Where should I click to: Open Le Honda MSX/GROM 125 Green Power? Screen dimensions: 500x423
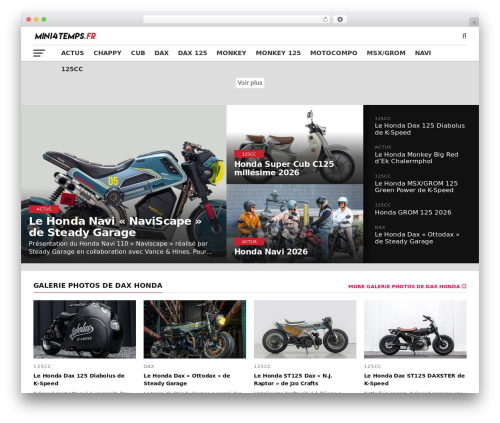click(x=416, y=187)
